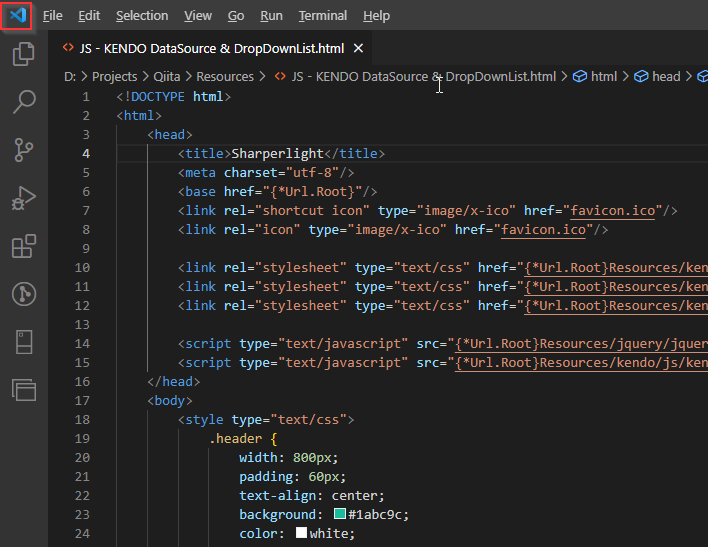Screen dimensions: 708x547
Task: Open the Search view icon
Action: 23,102
